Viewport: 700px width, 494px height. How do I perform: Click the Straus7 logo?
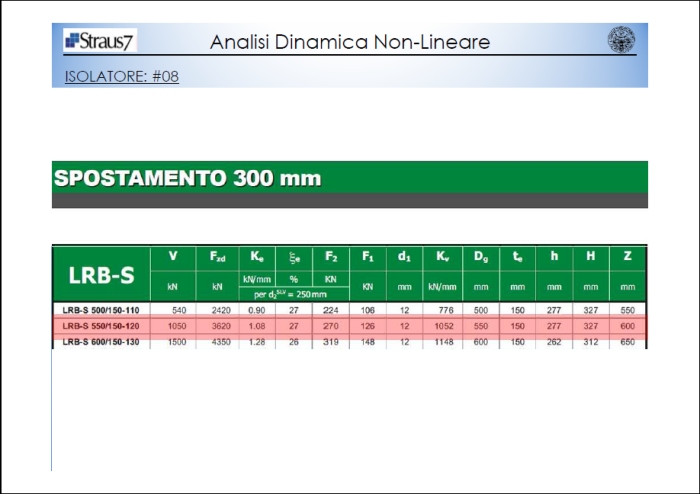coord(100,41)
